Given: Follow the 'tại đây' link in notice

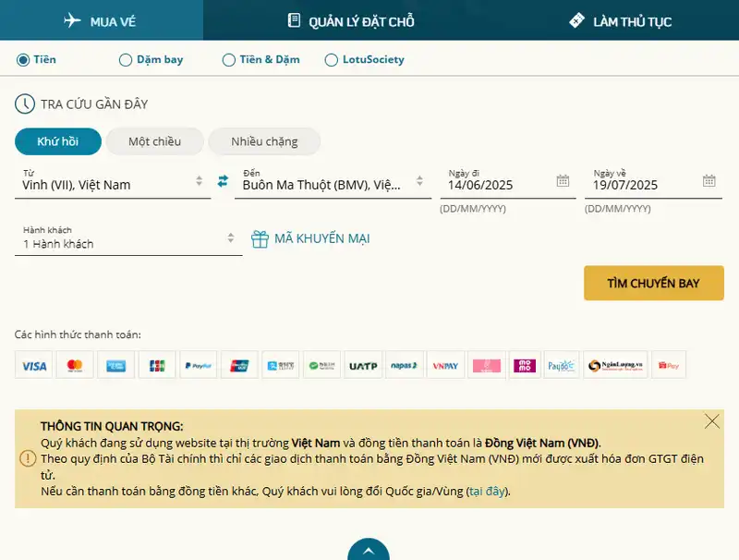Looking at the screenshot, I should point(487,492).
